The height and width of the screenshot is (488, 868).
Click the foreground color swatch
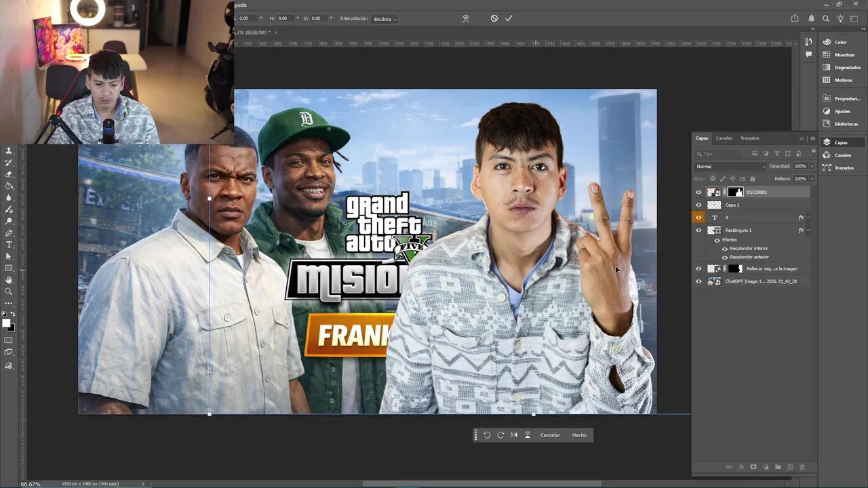(6, 323)
